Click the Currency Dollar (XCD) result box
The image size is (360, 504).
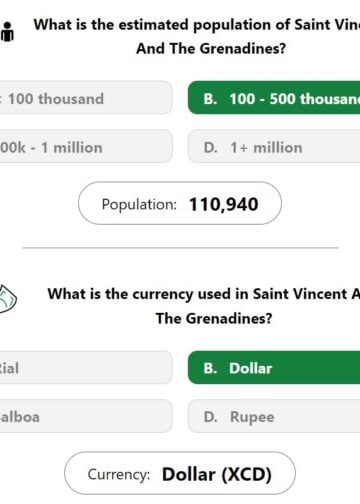(180, 473)
